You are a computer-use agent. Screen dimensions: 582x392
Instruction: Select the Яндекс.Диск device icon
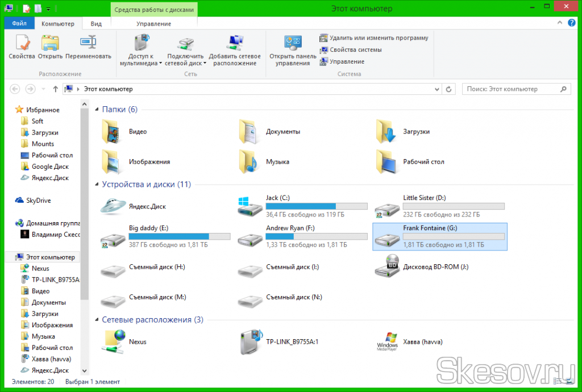[x=112, y=206]
